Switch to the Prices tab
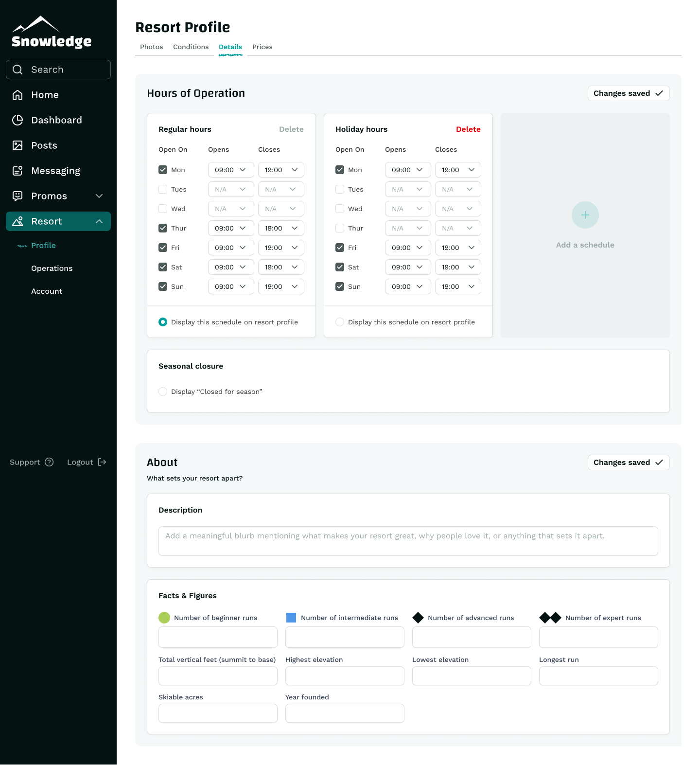This screenshot has height=765, width=700. [x=262, y=47]
